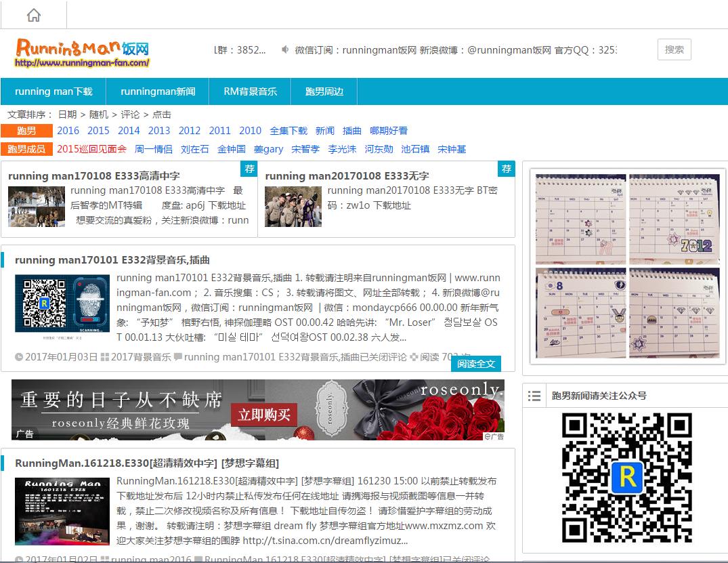Click the 跑男新闻请关注公众号 heading
This screenshot has width=728, height=563.
599,396
